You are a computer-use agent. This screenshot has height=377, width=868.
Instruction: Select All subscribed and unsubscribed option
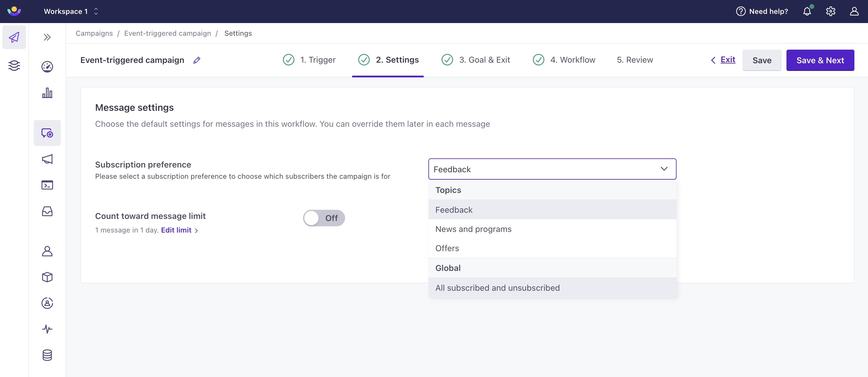[x=497, y=287]
